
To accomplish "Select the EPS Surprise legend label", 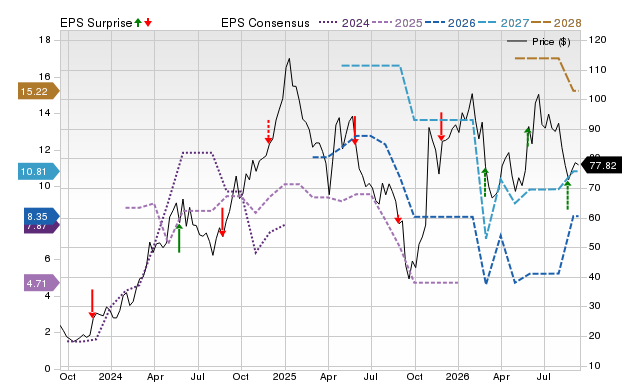I will (x=96, y=23).
